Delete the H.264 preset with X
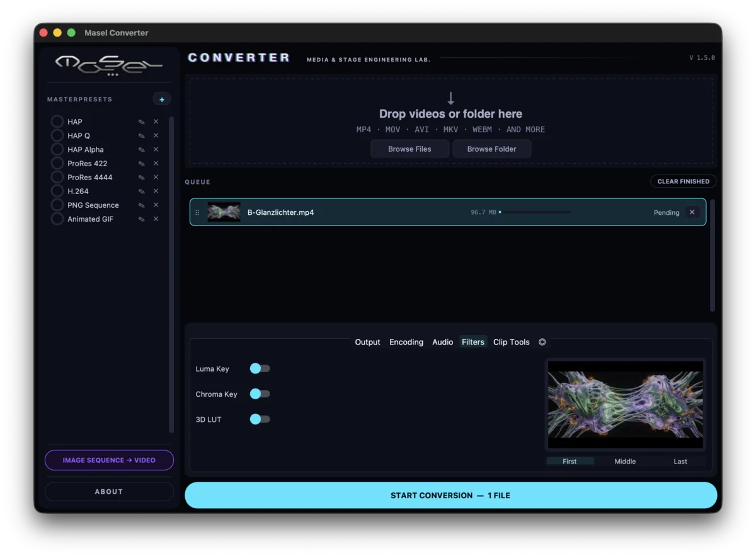The width and height of the screenshot is (756, 558). point(156,191)
